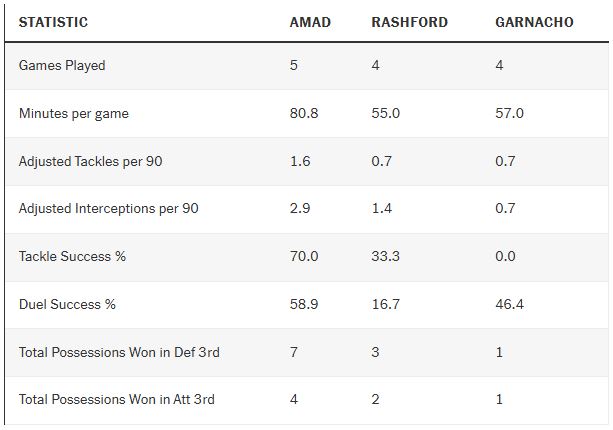
Task: Click the AMAD column header
Action: (x=309, y=22)
